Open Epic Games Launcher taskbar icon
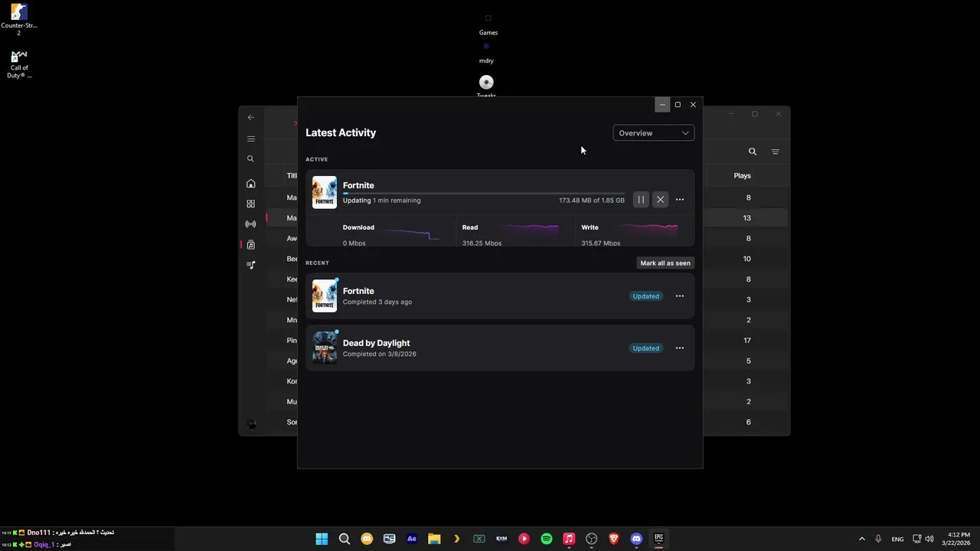Image resolution: width=980 pixels, height=551 pixels. click(x=658, y=539)
